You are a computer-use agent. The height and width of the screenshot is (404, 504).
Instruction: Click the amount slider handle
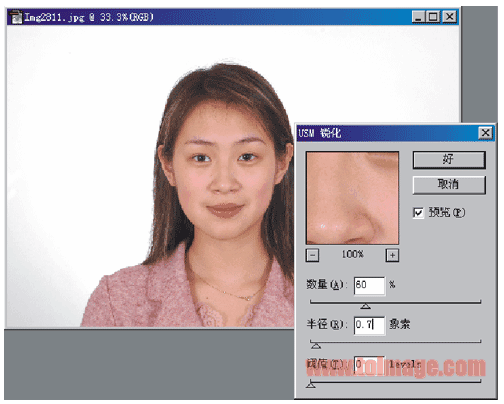(366, 306)
